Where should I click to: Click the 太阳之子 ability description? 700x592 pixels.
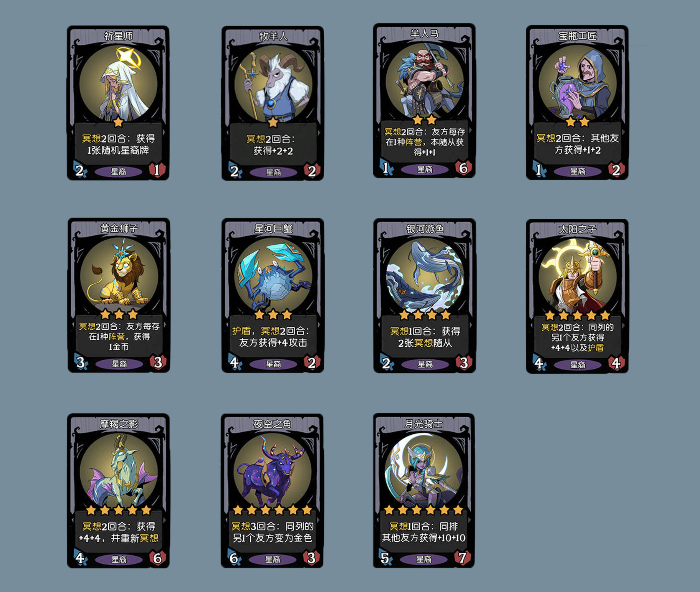click(x=578, y=337)
